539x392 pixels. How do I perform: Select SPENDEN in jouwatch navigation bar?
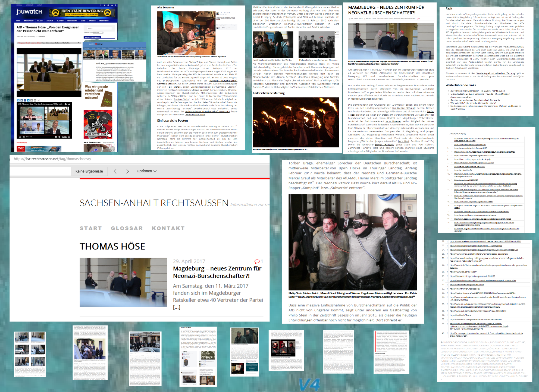tap(92, 21)
